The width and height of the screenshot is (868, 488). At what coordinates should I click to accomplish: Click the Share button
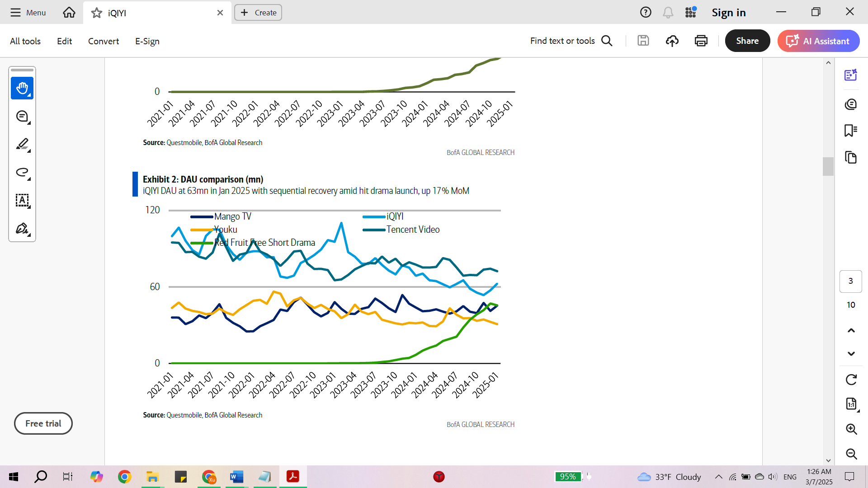tap(747, 41)
